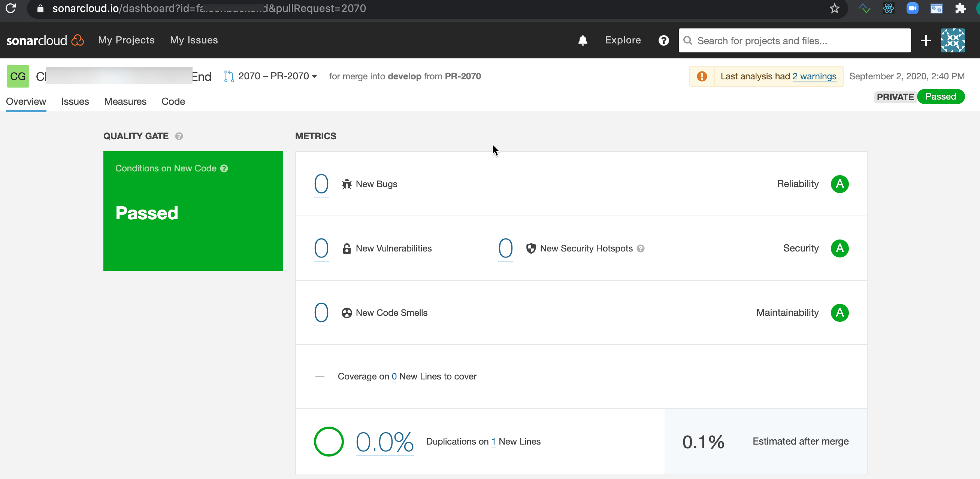Click the orange analysis warning icon
Image resolution: width=980 pixels, height=479 pixels.
702,76
